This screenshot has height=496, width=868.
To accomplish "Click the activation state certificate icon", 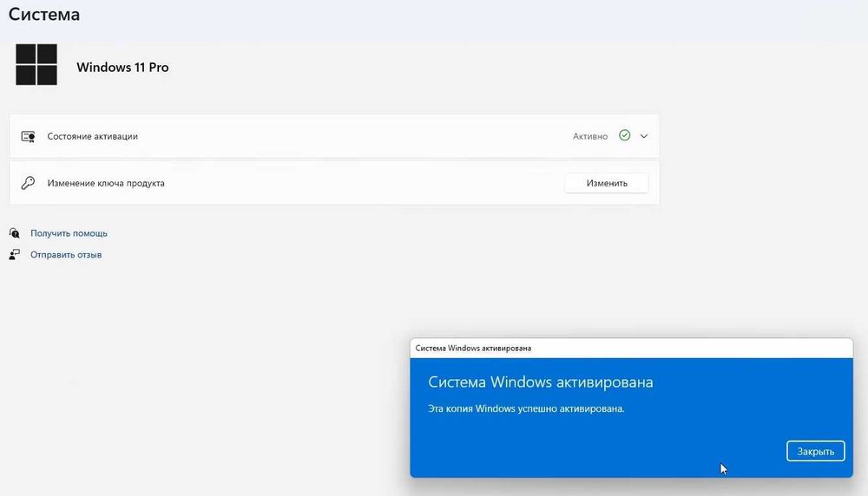I will click(29, 137).
